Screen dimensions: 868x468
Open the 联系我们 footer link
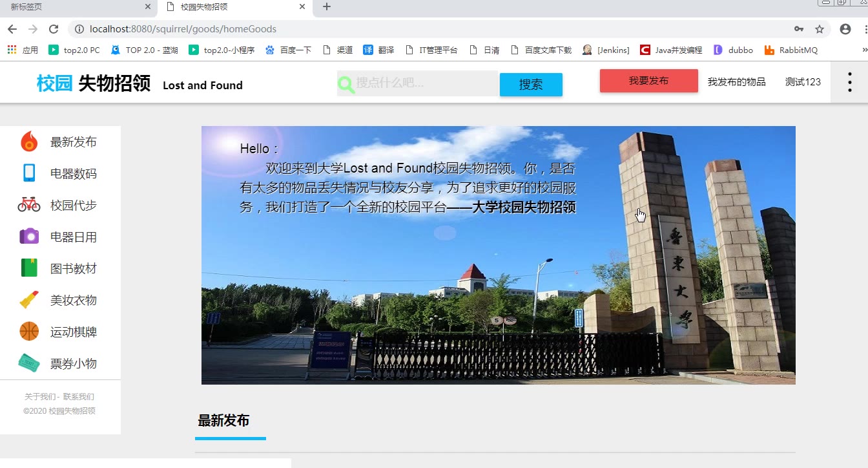coord(79,397)
